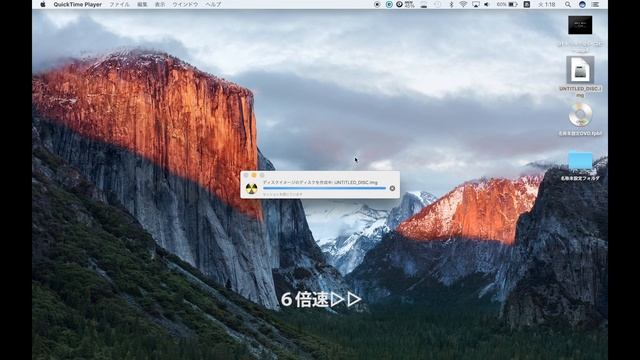Open the 編集 menu
640x360 pixels.
click(x=142, y=4)
